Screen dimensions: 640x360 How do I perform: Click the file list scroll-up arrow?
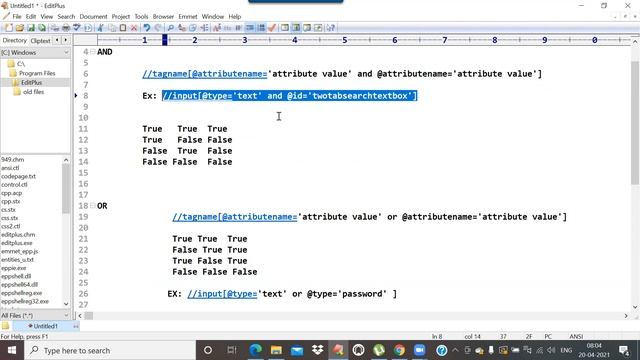click(66, 160)
